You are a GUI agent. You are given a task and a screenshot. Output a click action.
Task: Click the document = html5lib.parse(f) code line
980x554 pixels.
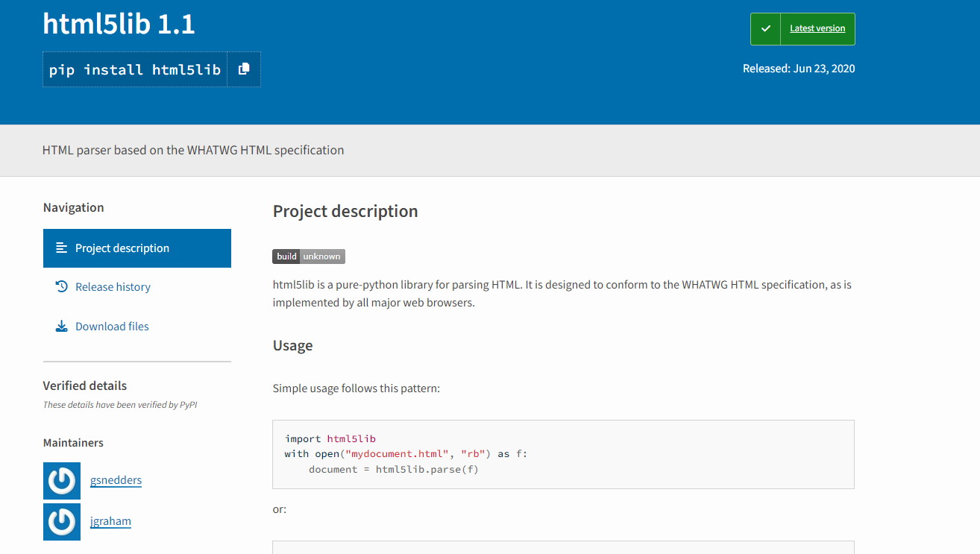pos(394,469)
